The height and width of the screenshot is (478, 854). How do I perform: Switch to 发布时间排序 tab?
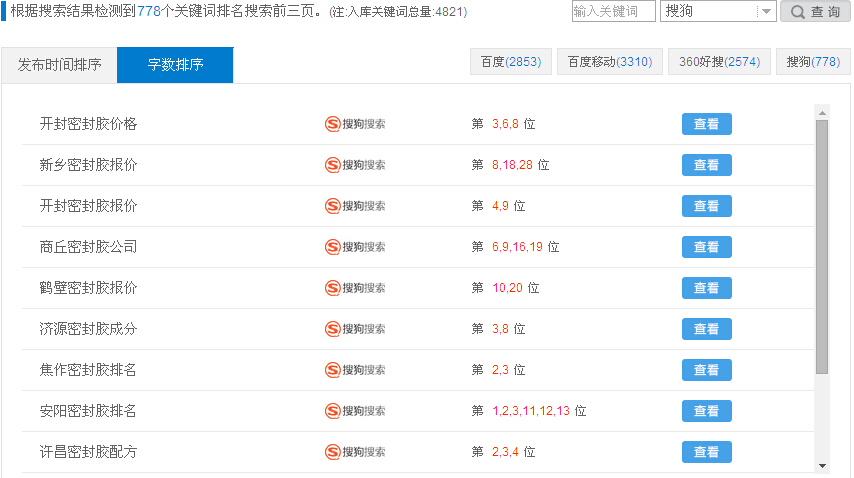59,65
